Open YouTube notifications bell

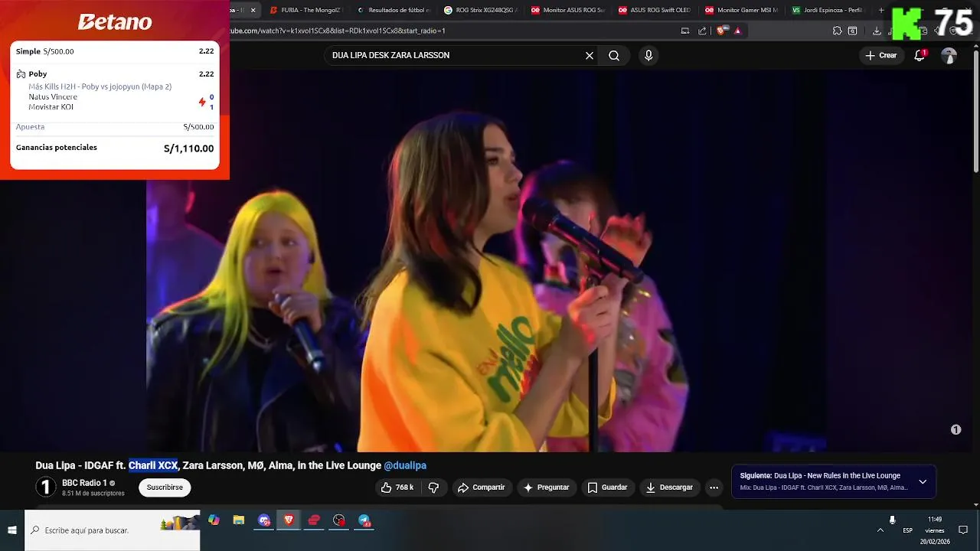point(920,55)
